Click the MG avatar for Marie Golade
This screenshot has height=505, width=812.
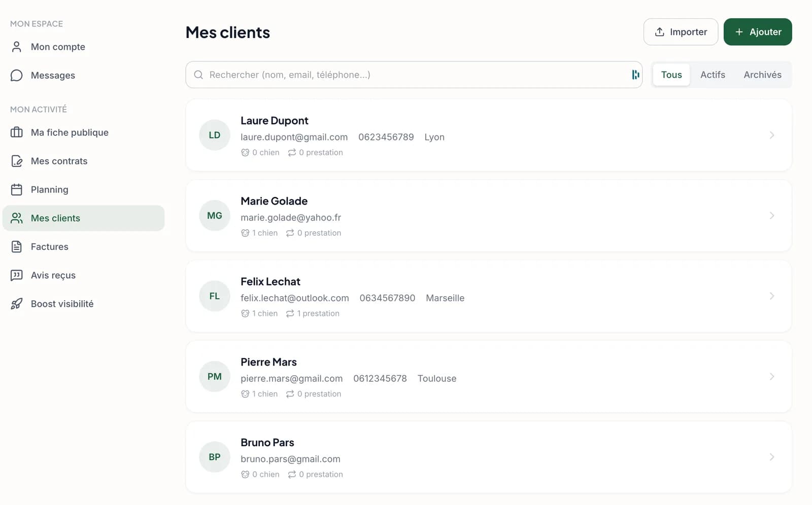pyautogui.click(x=215, y=215)
